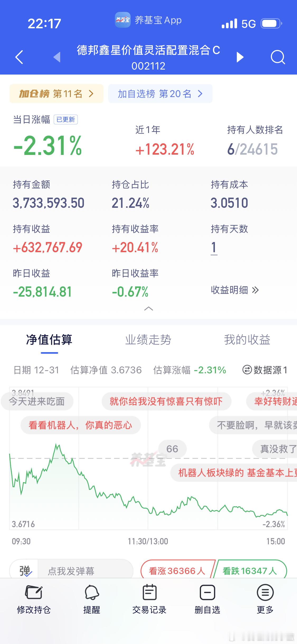Tap 删自选 remove from watchlist icon
The width and height of the screenshot is (297, 644).
(x=208, y=592)
